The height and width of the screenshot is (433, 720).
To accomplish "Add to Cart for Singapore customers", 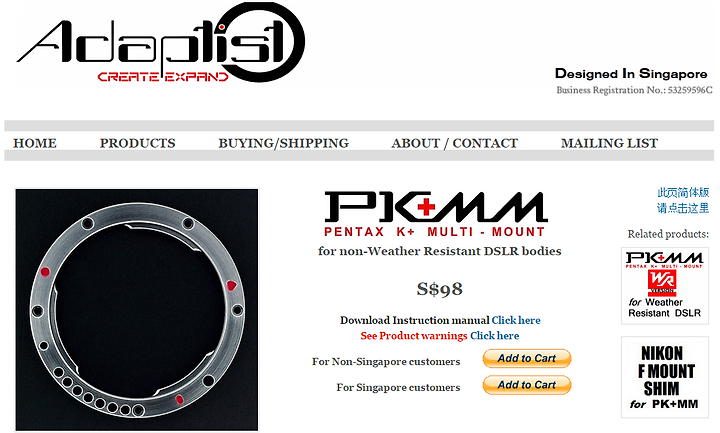I will [x=527, y=385].
